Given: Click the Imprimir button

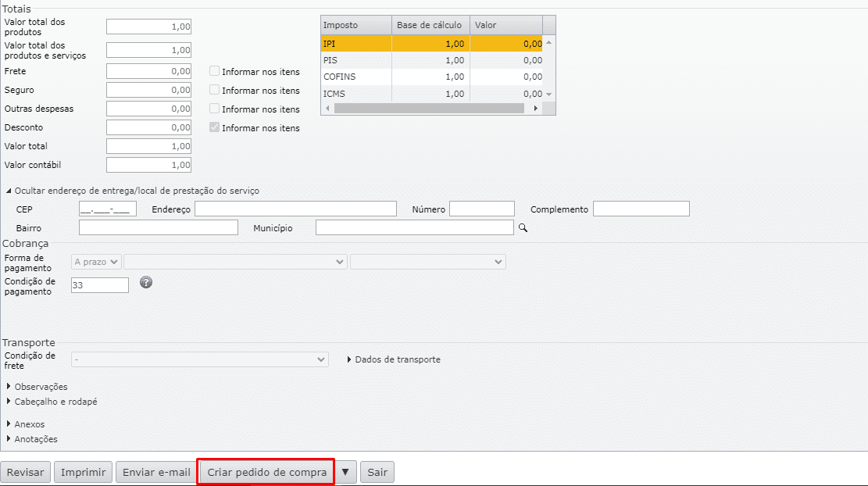Looking at the screenshot, I should point(83,472).
